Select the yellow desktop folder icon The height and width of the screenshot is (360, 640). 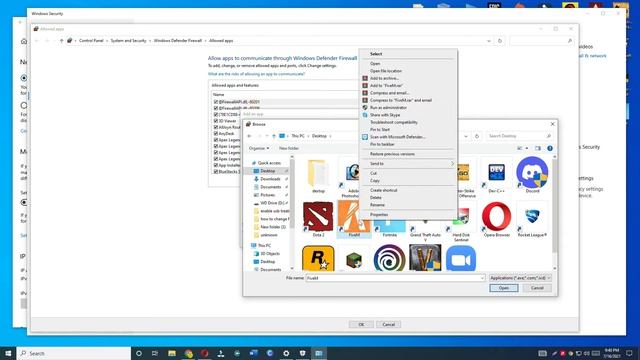point(318,173)
